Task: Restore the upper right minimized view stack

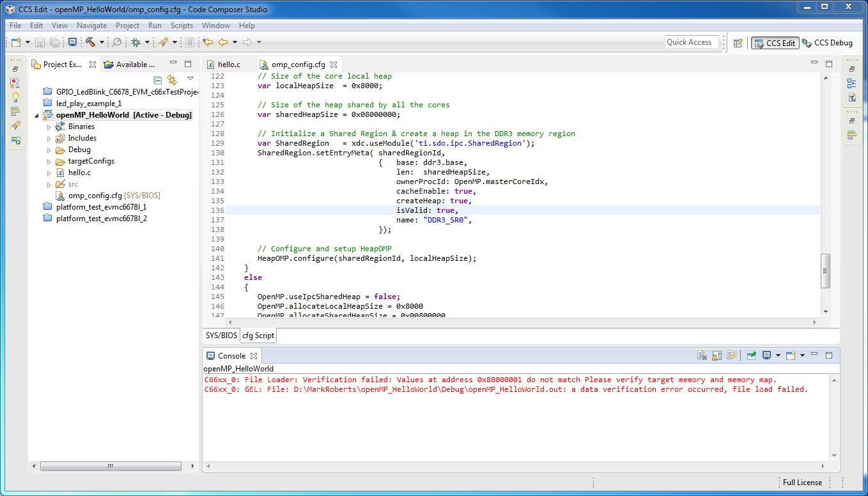Action: click(x=851, y=69)
